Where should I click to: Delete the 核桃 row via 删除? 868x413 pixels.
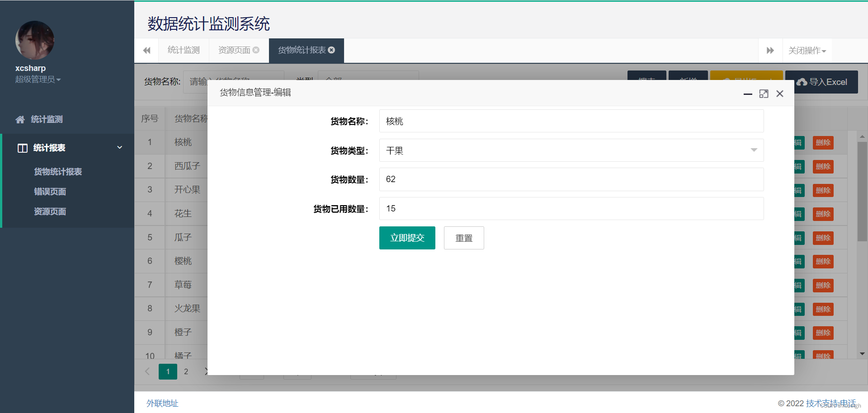[823, 143]
